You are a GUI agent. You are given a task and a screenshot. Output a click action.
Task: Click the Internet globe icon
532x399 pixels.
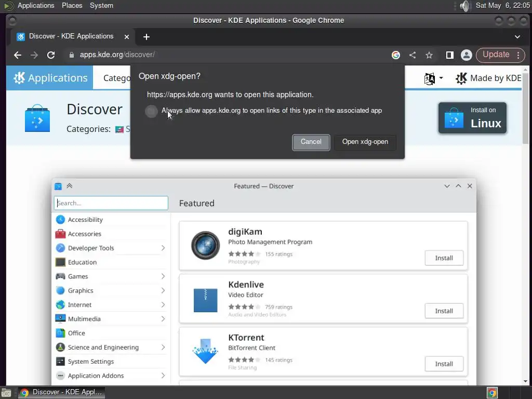(60, 304)
